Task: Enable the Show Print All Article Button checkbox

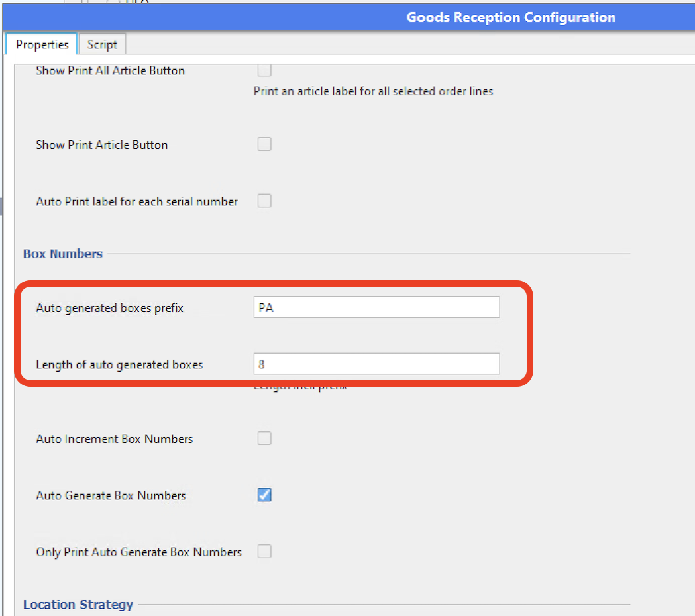Action: 264,70
